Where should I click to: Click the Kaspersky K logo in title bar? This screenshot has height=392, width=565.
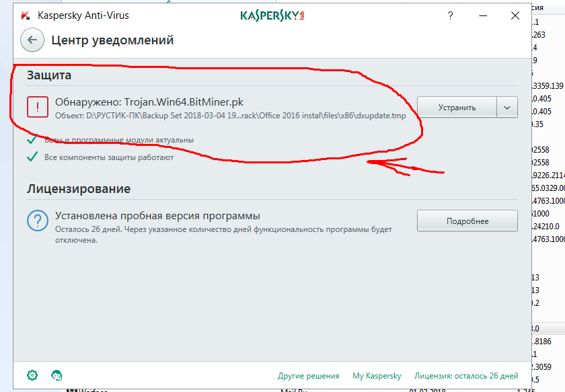tap(26, 15)
